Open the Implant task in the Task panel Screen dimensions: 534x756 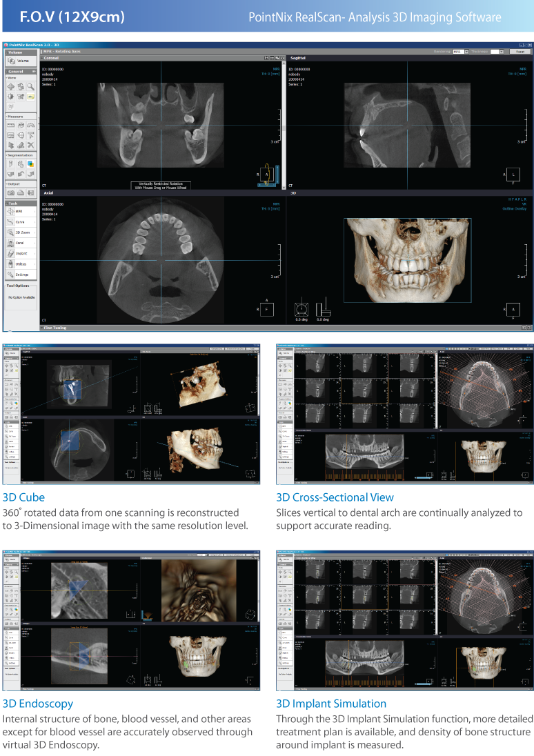pyautogui.click(x=21, y=253)
